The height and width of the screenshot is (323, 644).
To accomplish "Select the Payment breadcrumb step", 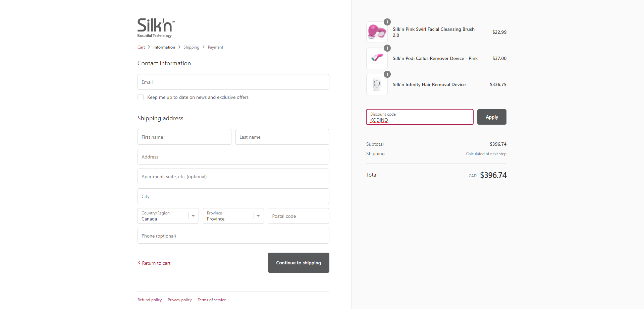I will [215, 47].
